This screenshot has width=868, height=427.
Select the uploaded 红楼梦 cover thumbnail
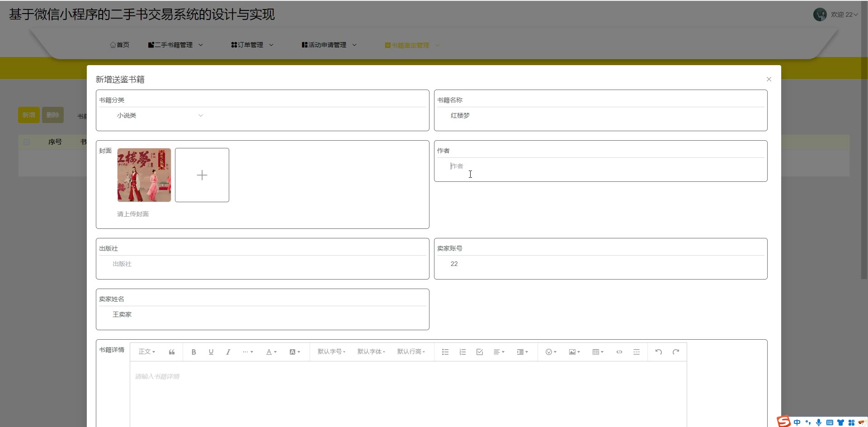click(x=144, y=175)
